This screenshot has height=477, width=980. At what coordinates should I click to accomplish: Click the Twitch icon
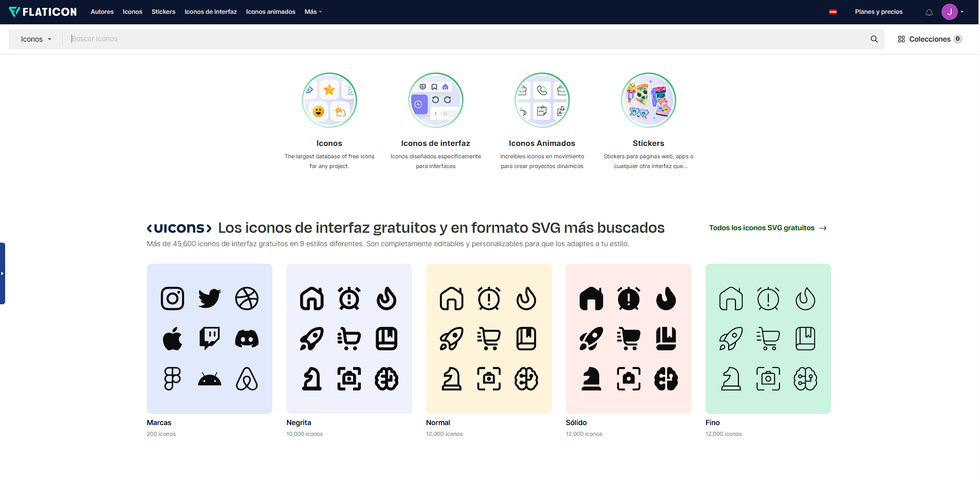tap(209, 338)
